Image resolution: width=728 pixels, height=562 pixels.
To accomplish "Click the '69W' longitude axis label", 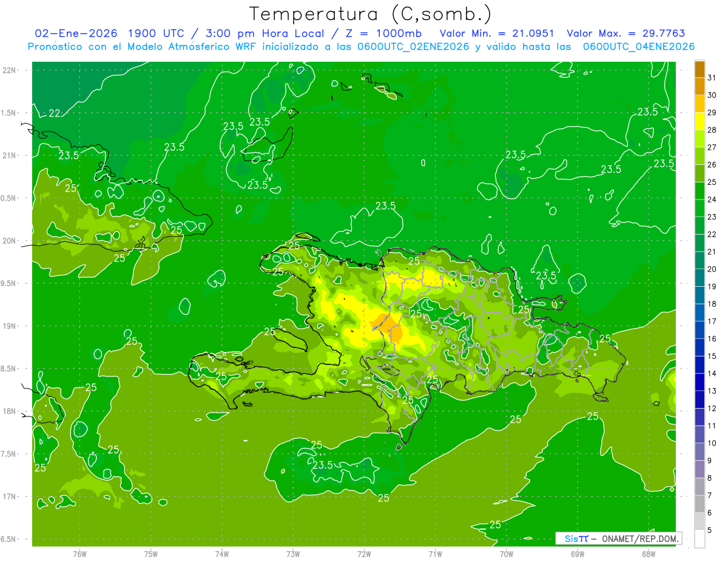I will click(x=578, y=554).
